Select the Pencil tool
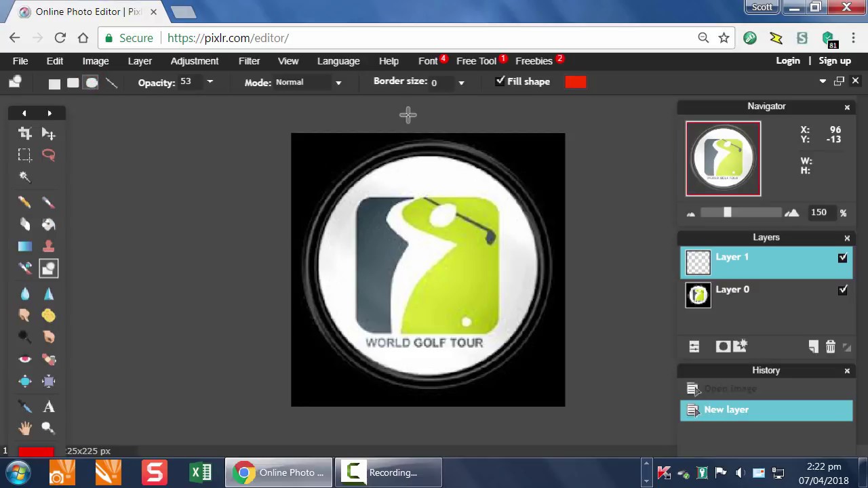The image size is (868, 488). pyautogui.click(x=24, y=202)
